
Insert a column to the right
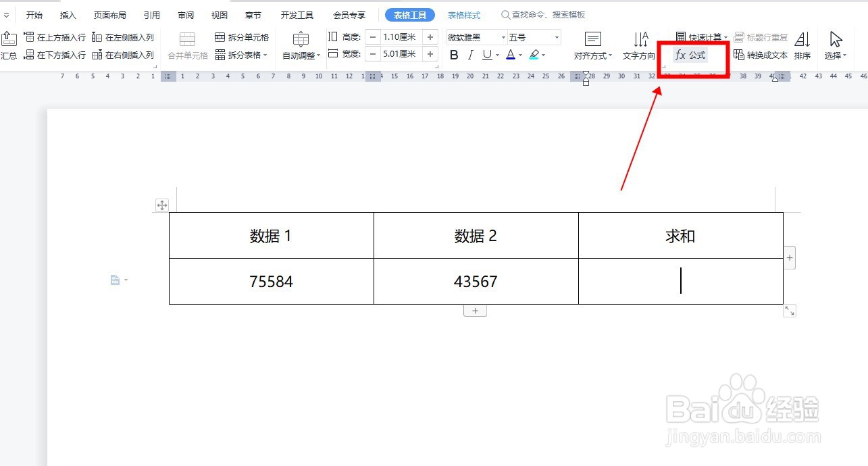[x=123, y=55]
